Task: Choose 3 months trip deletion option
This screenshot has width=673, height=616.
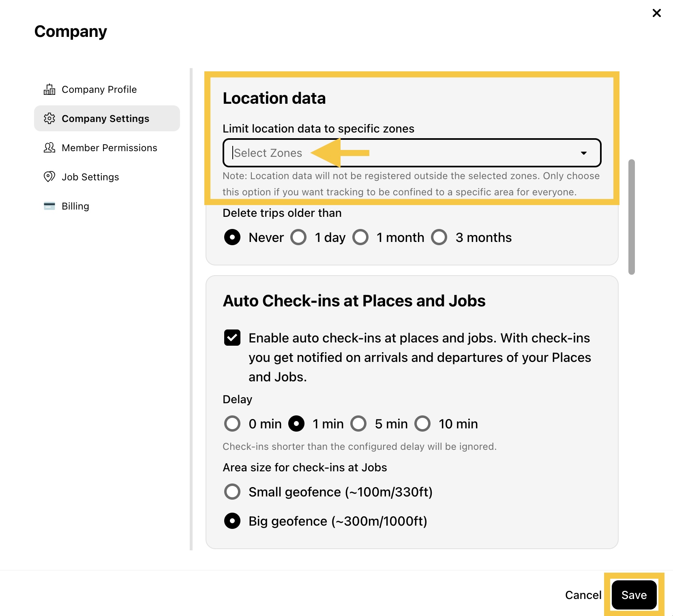Action: click(x=439, y=237)
